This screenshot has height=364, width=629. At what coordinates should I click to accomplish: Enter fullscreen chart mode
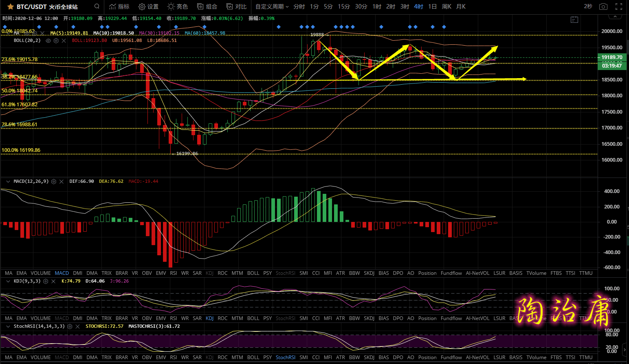[x=619, y=7]
